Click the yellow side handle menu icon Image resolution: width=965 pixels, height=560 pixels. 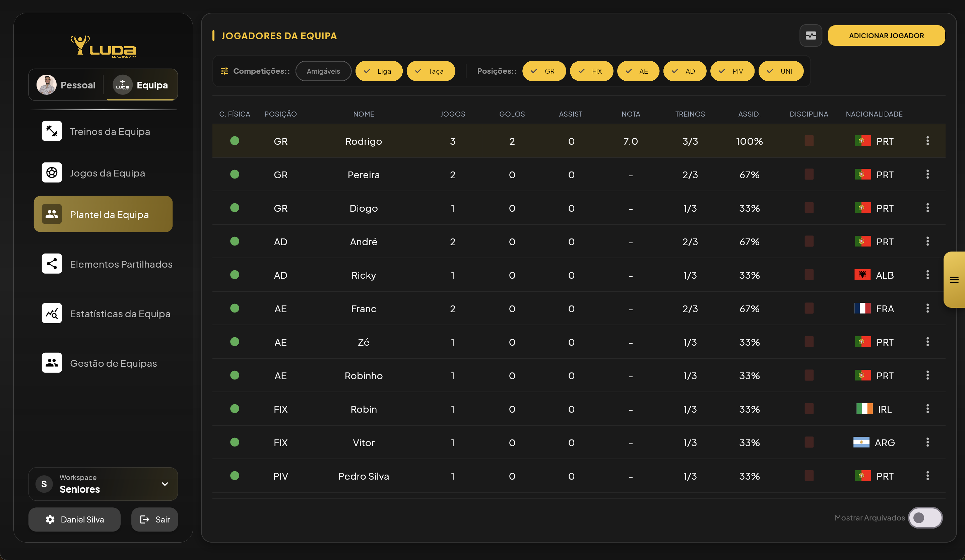click(954, 280)
